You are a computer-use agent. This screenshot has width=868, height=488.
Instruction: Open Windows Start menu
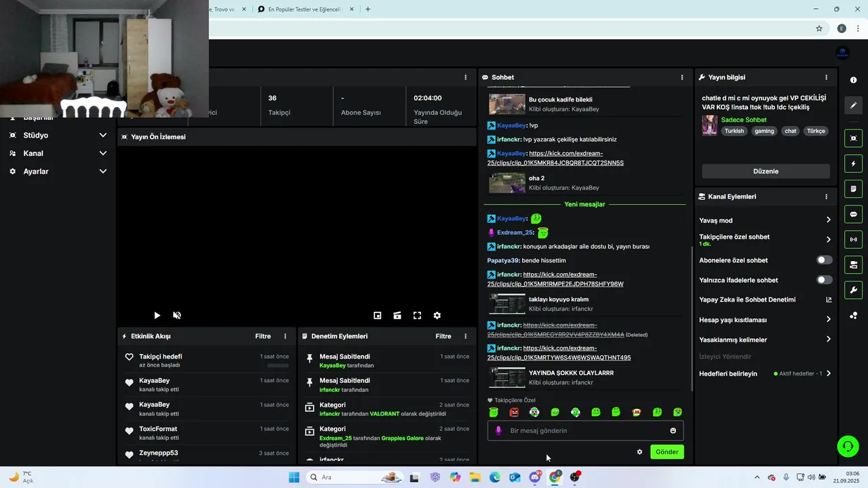(x=294, y=477)
